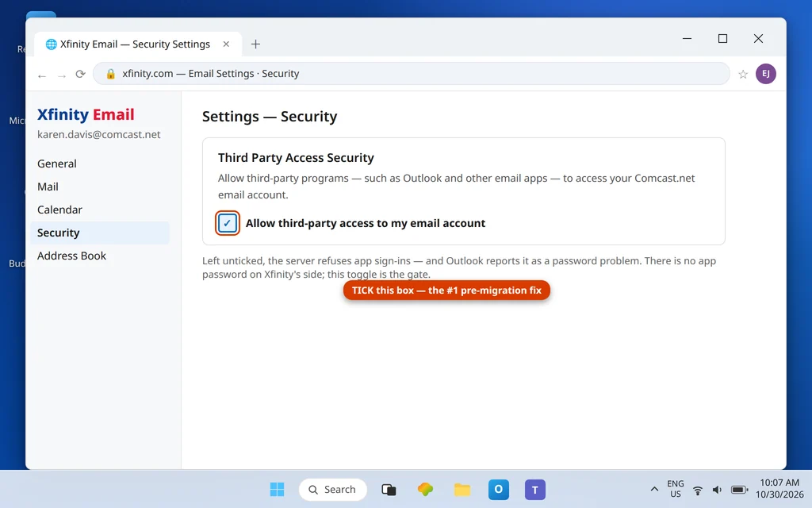Bookmark page with star icon

click(x=743, y=74)
